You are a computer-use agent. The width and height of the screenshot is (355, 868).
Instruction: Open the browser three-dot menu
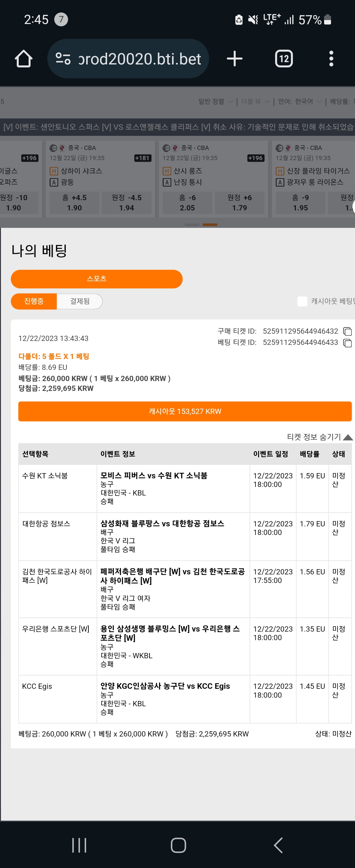(331, 59)
